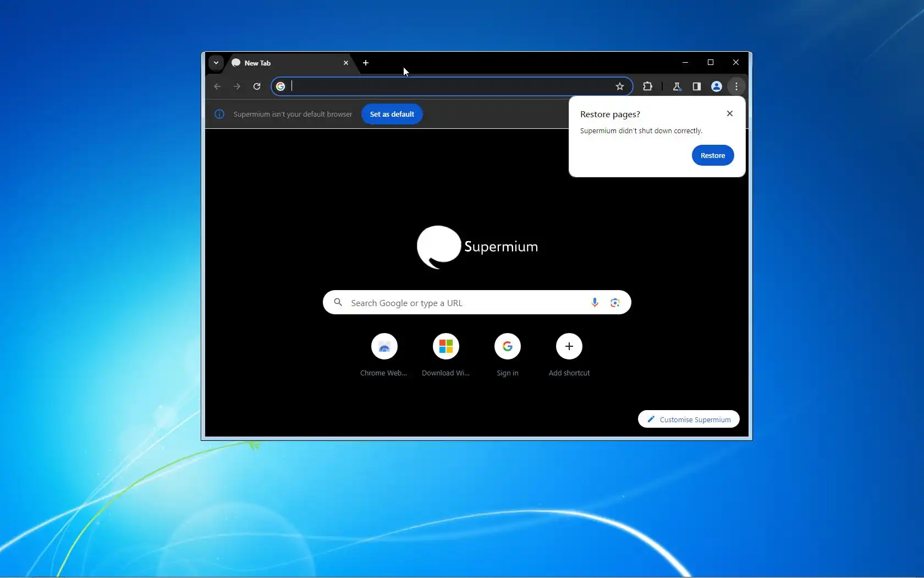Focus the Search Google or type a URL box
Image resolution: width=924 pixels, height=578 pixels.
pos(477,302)
